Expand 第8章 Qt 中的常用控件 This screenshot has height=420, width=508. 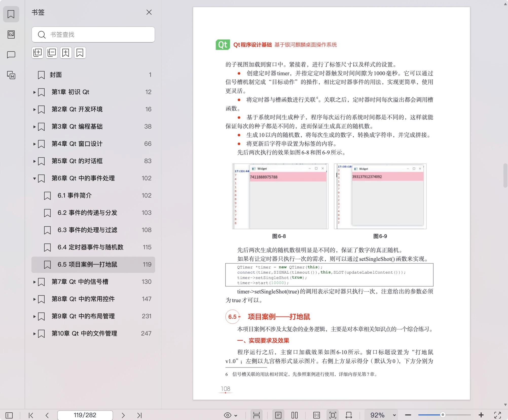(x=34, y=299)
